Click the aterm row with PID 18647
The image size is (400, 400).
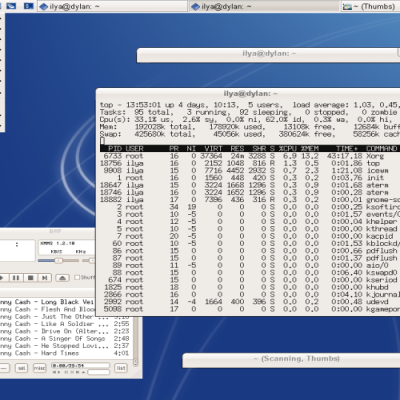(x=249, y=185)
